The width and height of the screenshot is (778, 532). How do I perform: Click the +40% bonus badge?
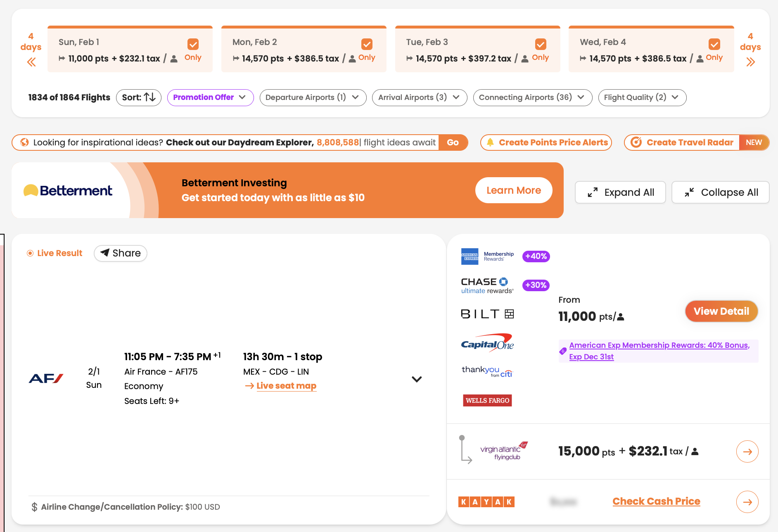point(536,256)
